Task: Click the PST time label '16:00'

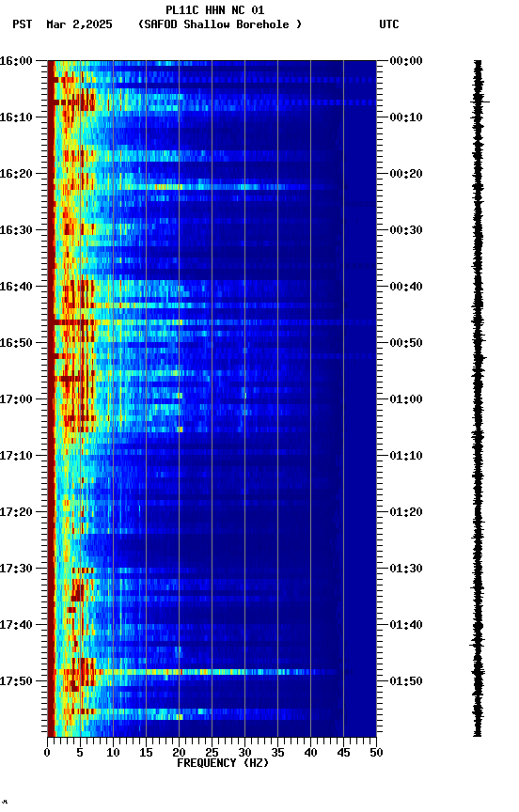Action: coord(16,60)
